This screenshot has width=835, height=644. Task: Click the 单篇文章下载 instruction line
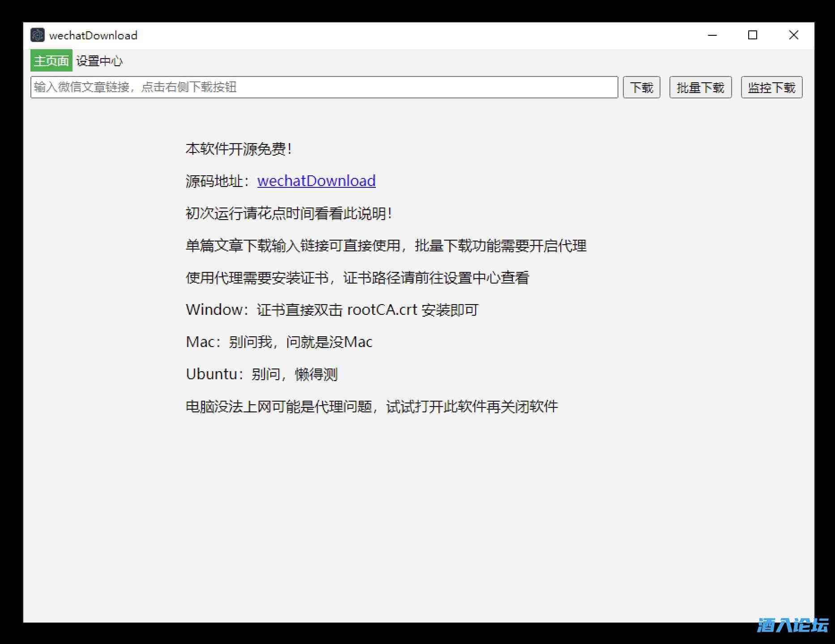386,246
